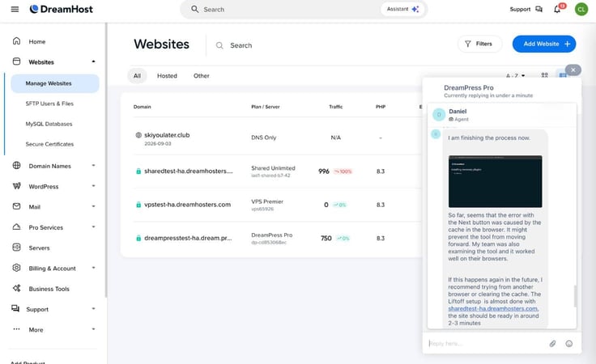Click the chat reply input field
Viewport: 596px width, 364px height.
pos(486,344)
